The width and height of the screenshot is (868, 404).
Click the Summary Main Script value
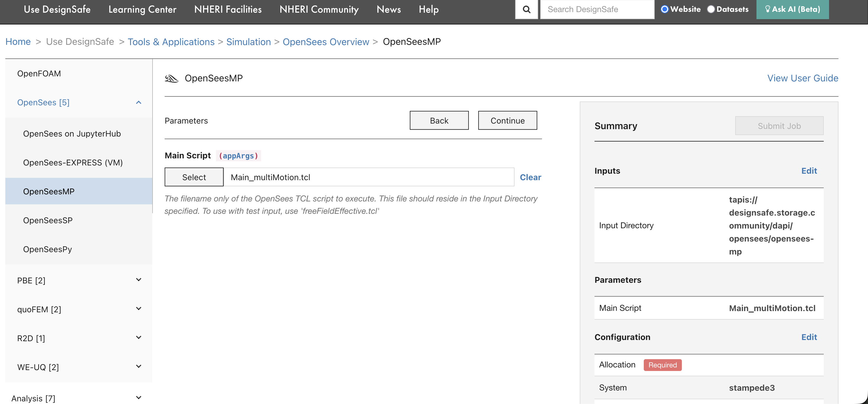coord(772,308)
